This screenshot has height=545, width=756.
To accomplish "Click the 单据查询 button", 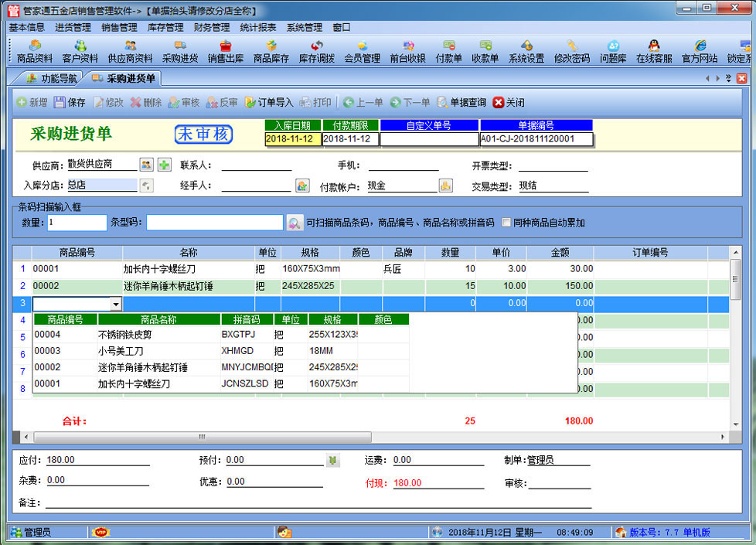I will tap(461, 102).
